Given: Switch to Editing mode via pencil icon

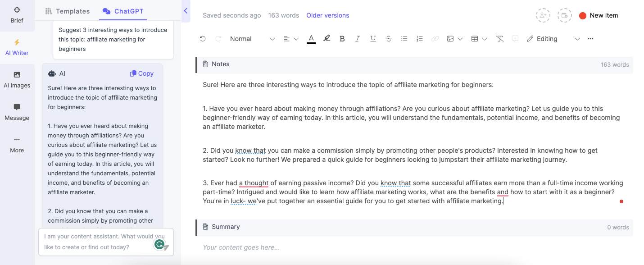Looking at the screenshot, I should tap(530, 39).
